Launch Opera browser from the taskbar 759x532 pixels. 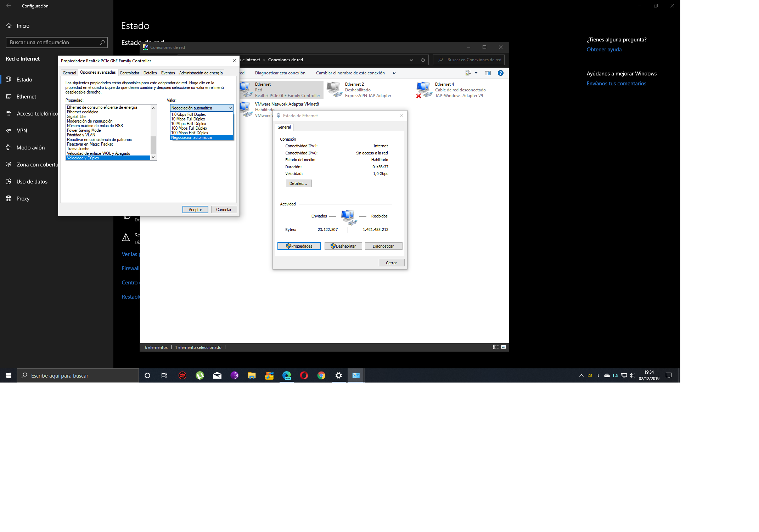pos(304,375)
